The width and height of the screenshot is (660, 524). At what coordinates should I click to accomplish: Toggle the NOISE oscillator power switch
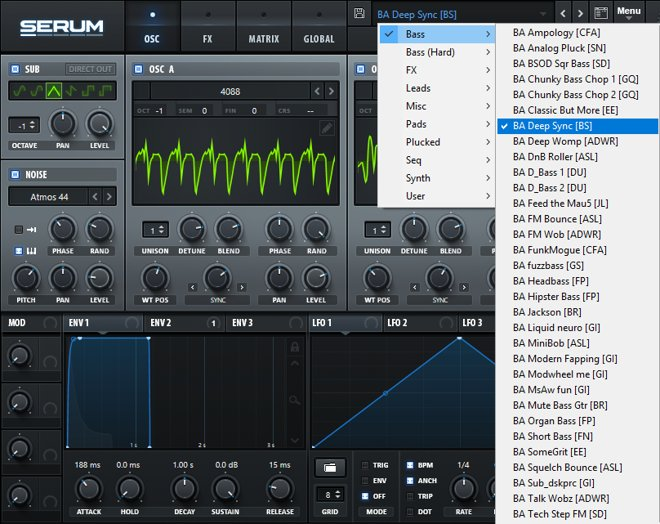(x=15, y=174)
